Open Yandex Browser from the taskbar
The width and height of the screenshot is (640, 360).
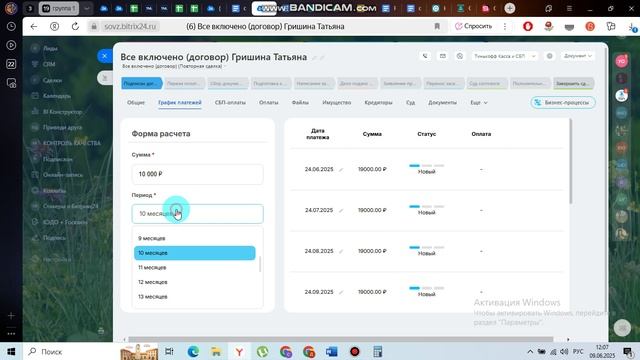(x=239, y=351)
